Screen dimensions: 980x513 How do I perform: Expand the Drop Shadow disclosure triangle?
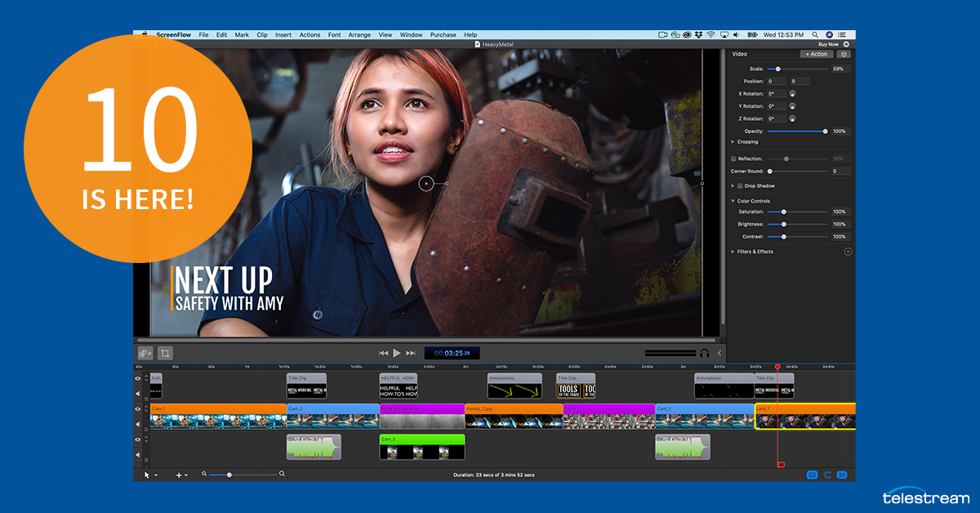(733, 185)
